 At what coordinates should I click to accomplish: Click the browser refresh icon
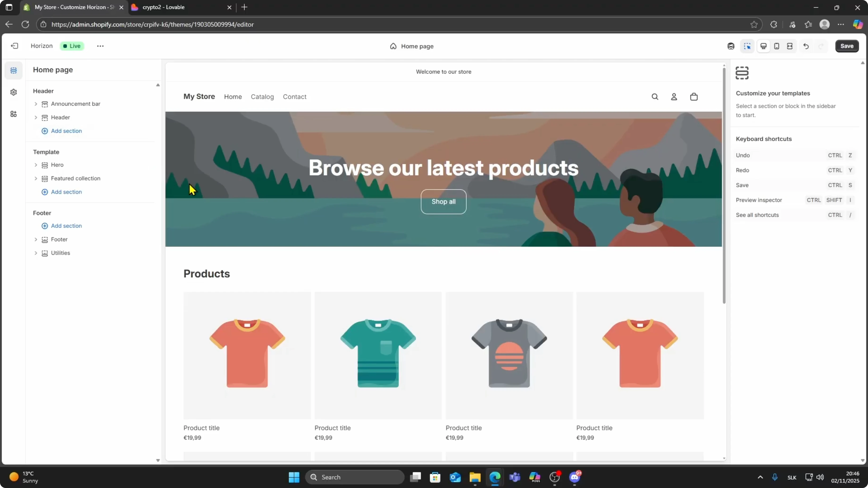tap(25, 24)
